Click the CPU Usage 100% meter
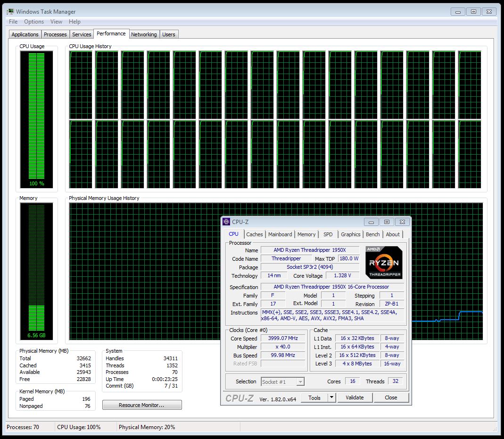504x439 pixels. (x=36, y=118)
